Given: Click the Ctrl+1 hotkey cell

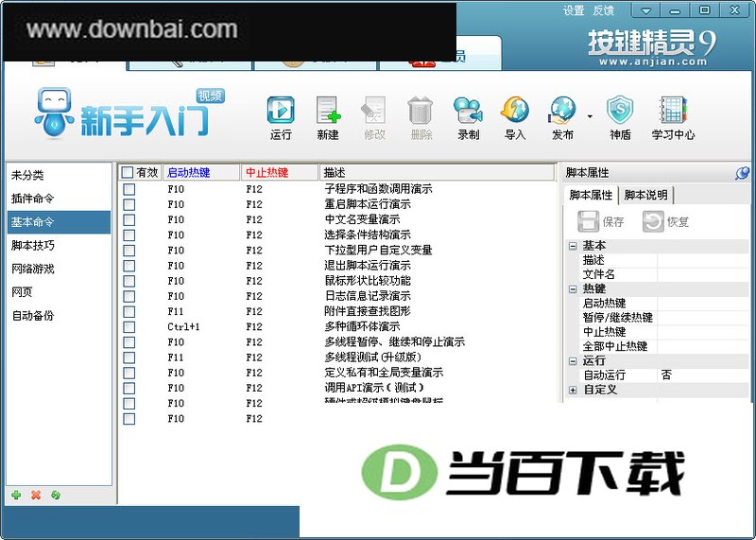Looking at the screenshot, I should [183, 326].
